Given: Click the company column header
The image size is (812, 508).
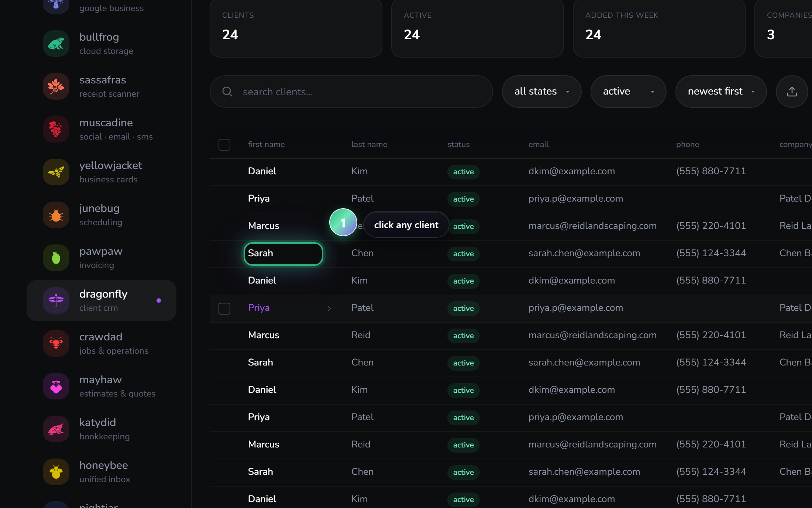Looking at the screenshot, I should point(795,144).
